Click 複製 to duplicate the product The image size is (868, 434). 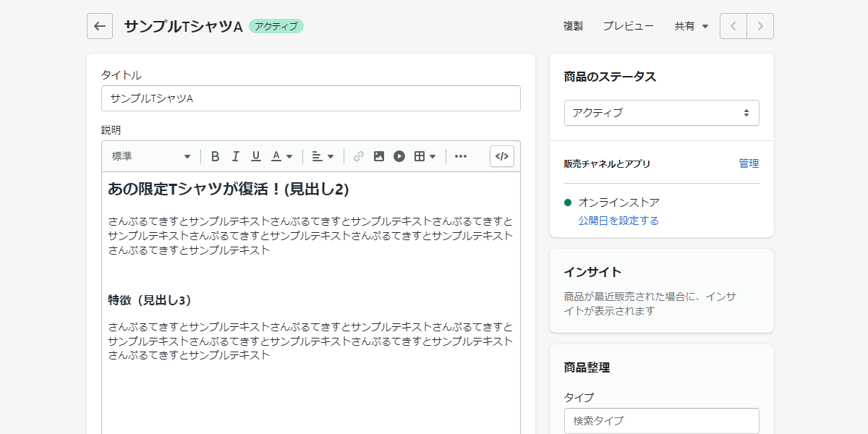tap(574, 26)
